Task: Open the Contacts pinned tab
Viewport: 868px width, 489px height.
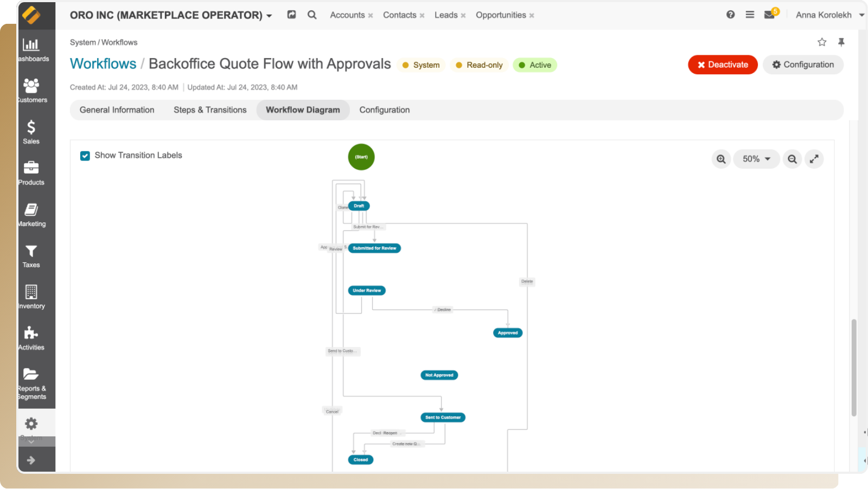Action: 399,15
